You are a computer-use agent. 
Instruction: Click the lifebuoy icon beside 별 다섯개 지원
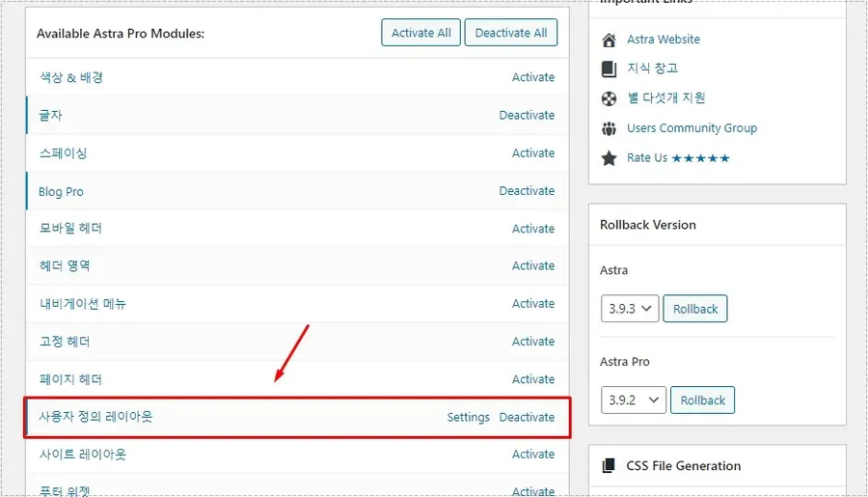coord(609,98)
